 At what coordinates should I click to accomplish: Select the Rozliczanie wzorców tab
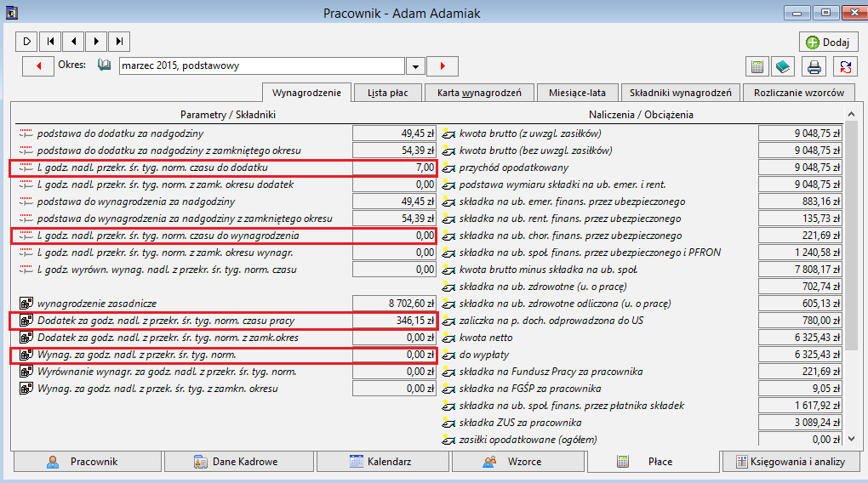(799, 93)
